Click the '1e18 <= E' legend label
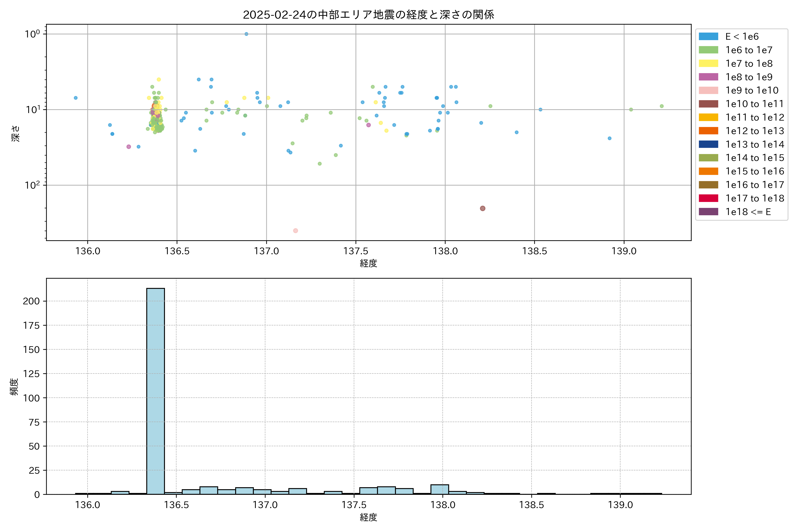Screen dimensions: 798x532 point(748,212)
